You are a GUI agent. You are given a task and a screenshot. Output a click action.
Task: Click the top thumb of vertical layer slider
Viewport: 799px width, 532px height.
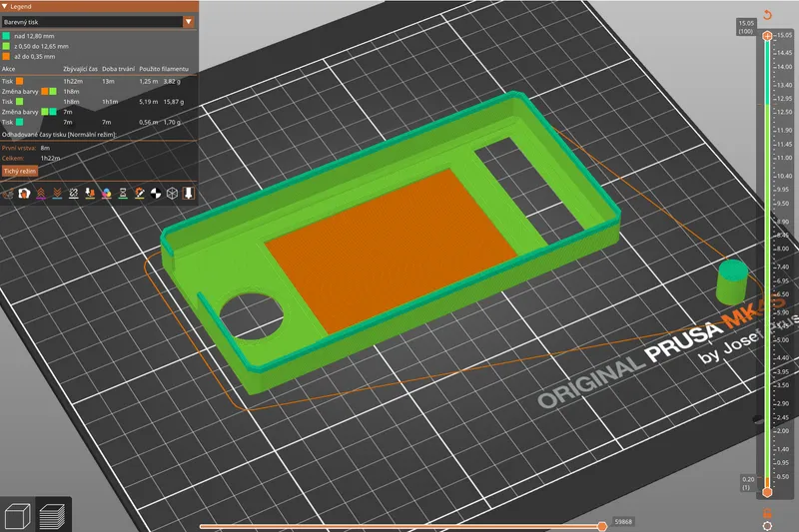pyautogui.click(x=767, y=36)
